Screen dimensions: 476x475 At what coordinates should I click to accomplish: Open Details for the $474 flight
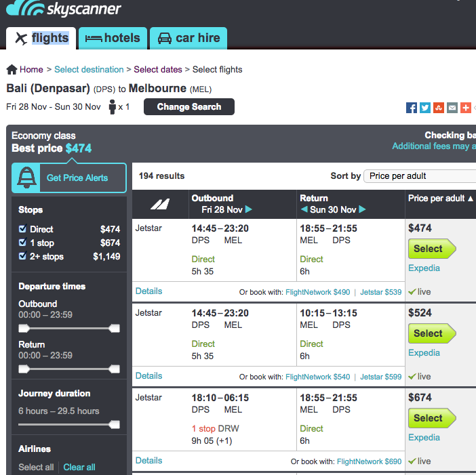coord(148,291)
